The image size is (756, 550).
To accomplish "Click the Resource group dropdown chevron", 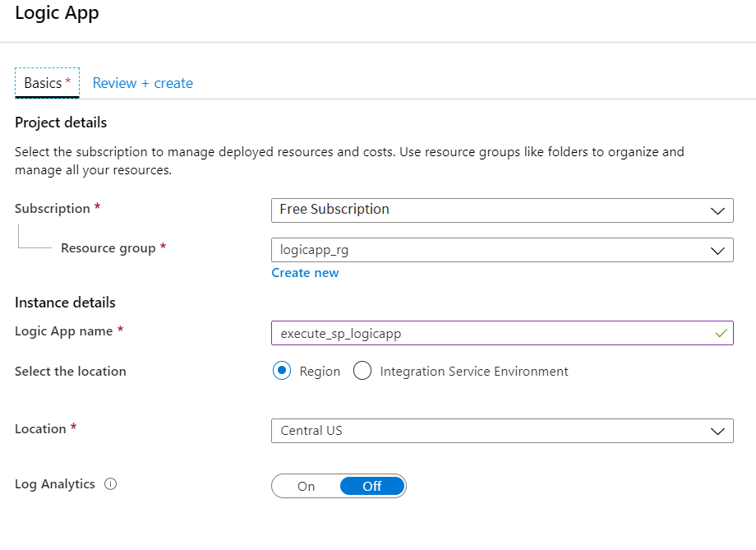I will click(717, 251).
